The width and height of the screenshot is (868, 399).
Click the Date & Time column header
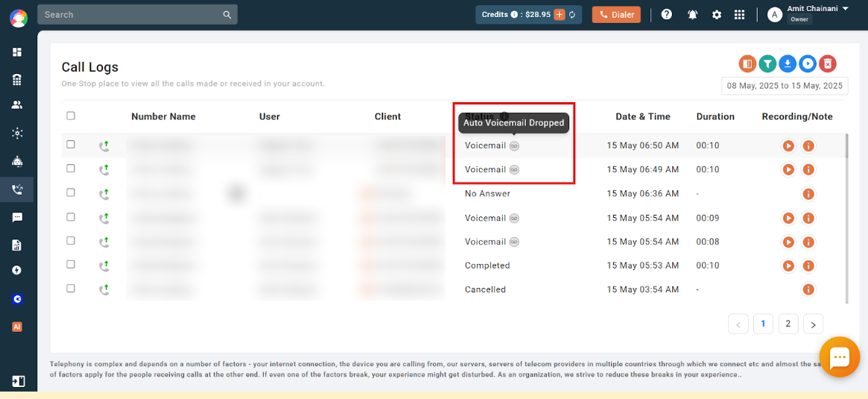pos(643,116)
